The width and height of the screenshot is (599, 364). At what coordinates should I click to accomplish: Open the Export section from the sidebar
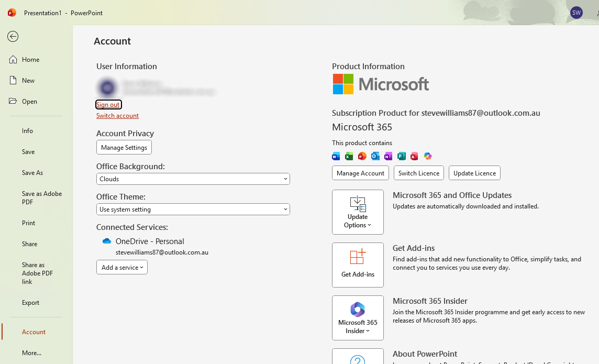click(x=30, y=302)
